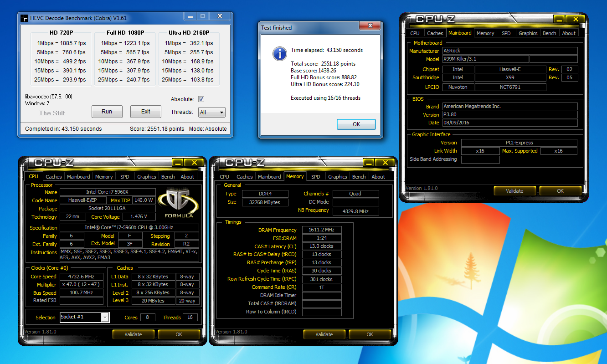Click Validate in the CPU tab CPU-Z window
Viewport: 607px width, 364px height.
click(x=133, y=334)
